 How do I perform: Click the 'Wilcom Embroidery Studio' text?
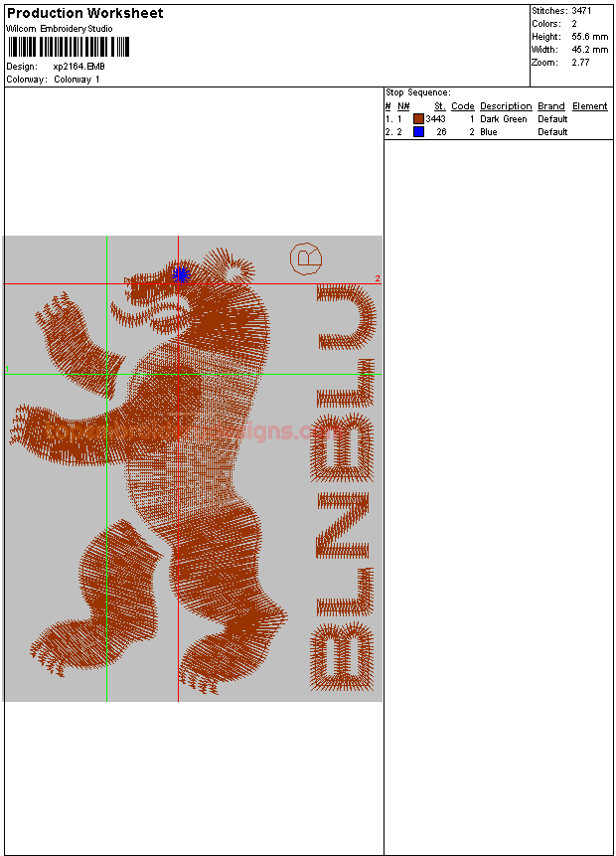pos(60,29)
